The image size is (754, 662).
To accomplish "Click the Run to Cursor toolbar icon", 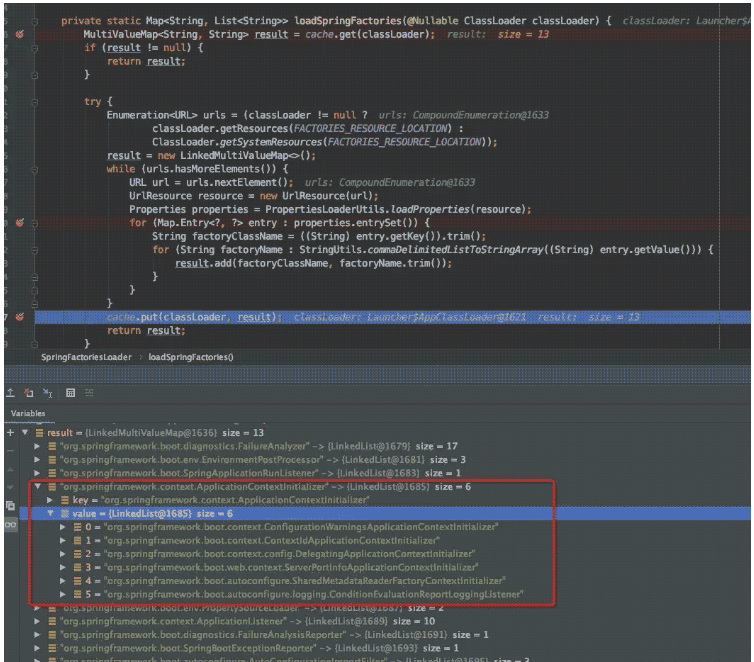I will click(x=48, y=393).
